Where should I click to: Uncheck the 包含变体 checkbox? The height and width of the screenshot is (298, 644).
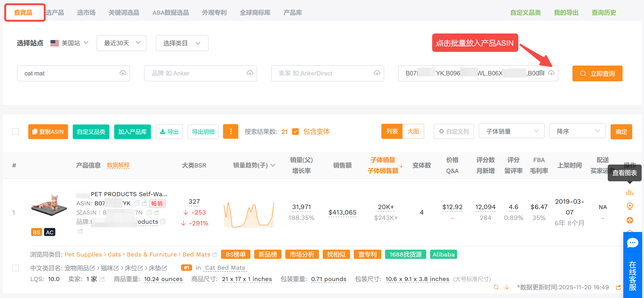click(295, 132)
